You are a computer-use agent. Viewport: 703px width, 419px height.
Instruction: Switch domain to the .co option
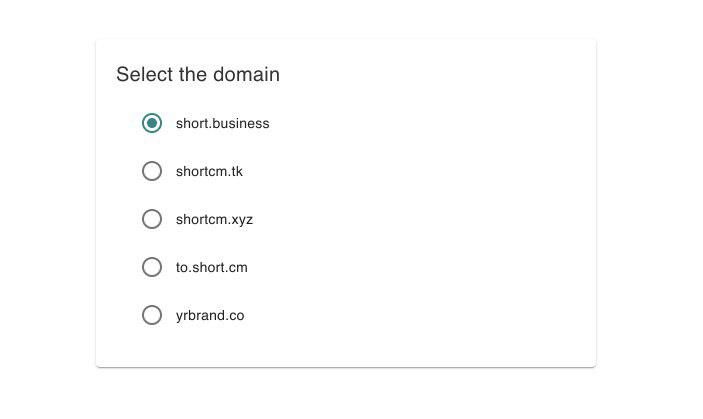coord(152,315)
